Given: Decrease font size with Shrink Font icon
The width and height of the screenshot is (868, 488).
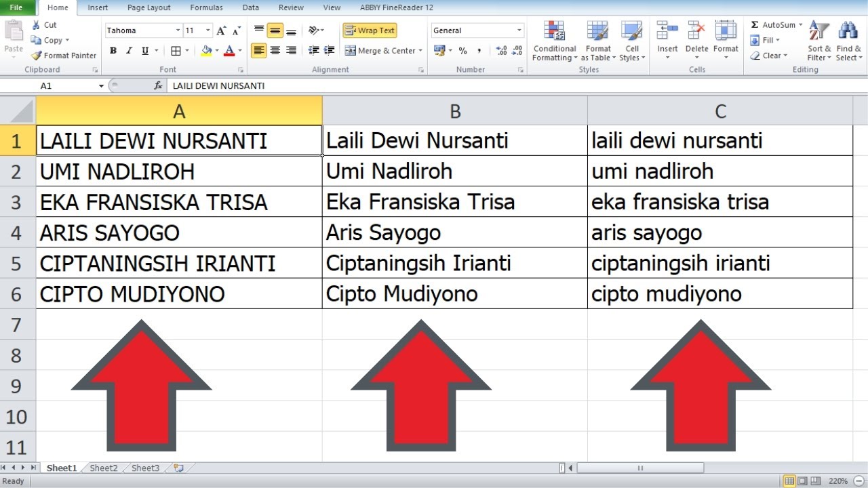Looking at the screenshot, I should point(236,30).
